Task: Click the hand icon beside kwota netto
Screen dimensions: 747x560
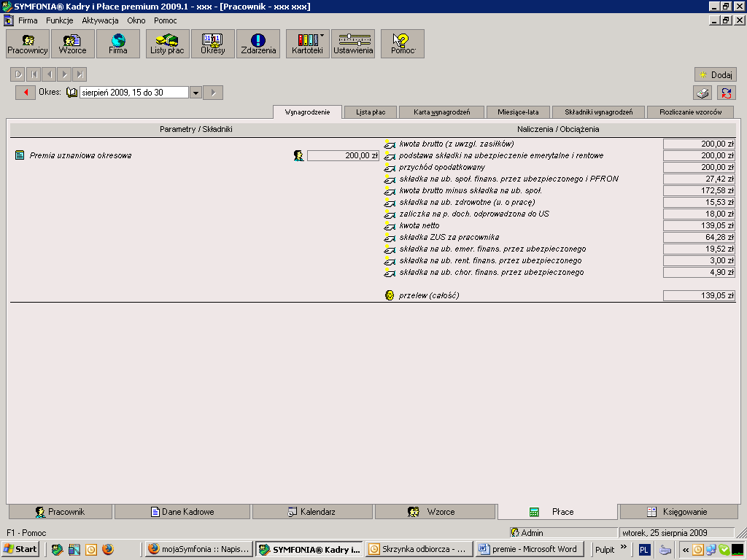Action: (x=390, y=226)
